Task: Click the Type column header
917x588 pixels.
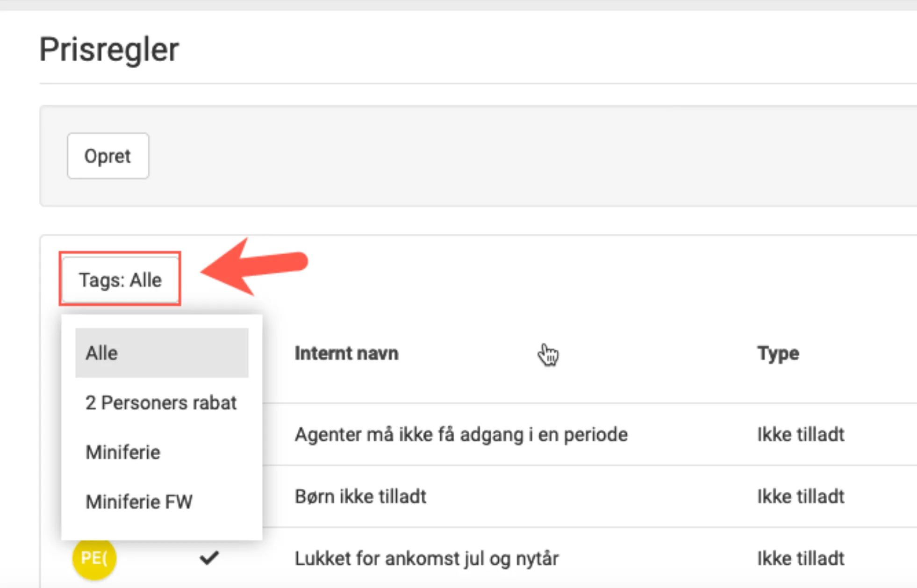Action: click(x=778, y=353)
